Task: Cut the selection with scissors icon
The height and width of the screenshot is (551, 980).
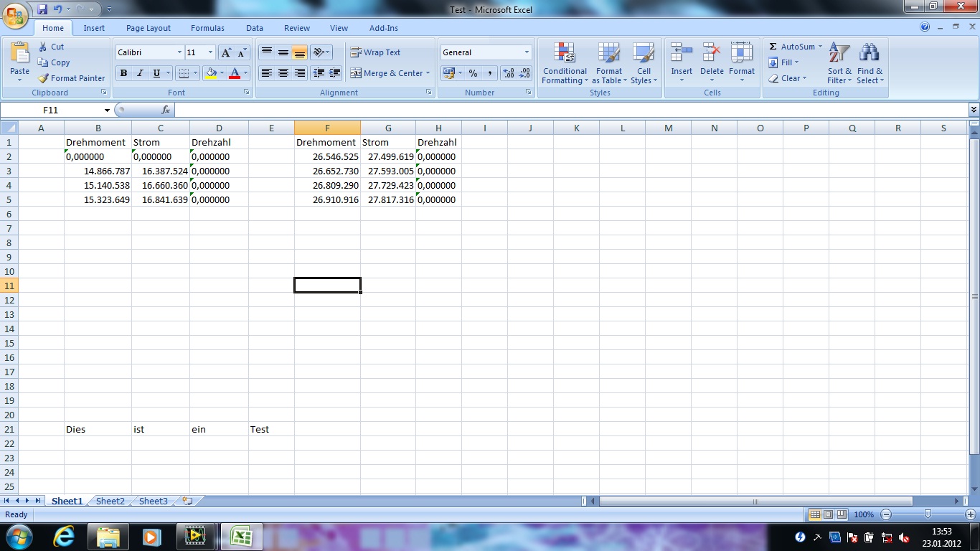Action: [43, 47]
